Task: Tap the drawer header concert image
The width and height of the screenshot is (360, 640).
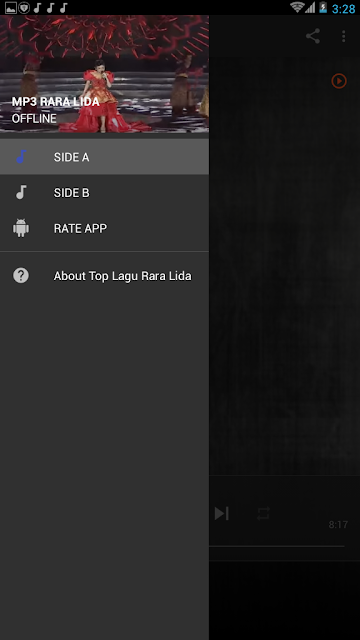Action: pos(104,74)
